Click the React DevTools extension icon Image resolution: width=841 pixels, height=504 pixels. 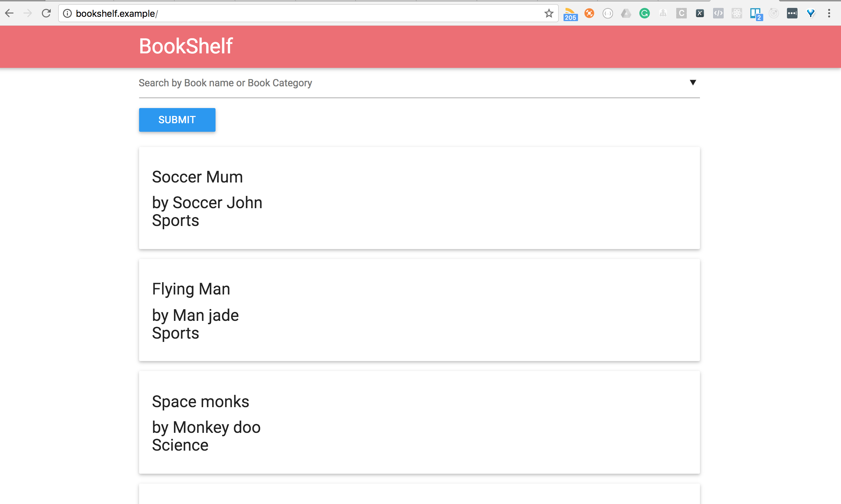tap(737, 13)
